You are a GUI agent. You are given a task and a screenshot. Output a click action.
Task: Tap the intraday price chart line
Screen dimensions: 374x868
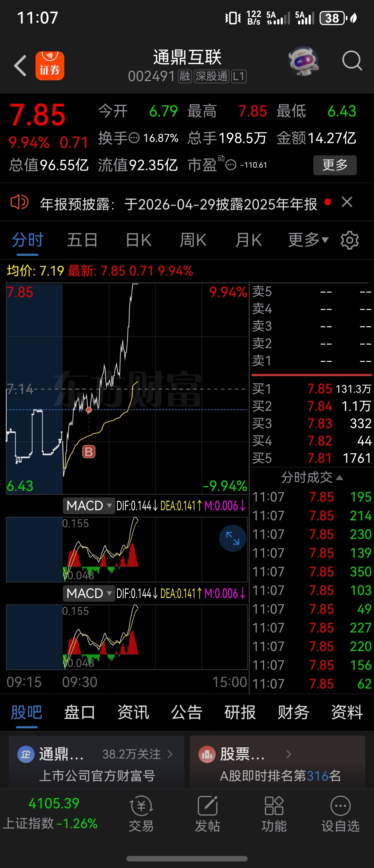pyautogui.click(x=127, y=389)
